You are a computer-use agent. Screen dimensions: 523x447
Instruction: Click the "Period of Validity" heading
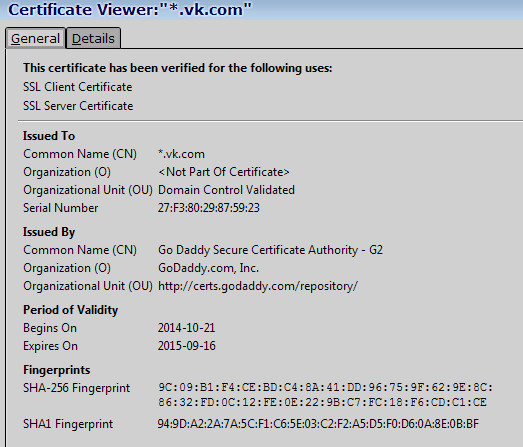pyautogui.click(x=70, y=310)
